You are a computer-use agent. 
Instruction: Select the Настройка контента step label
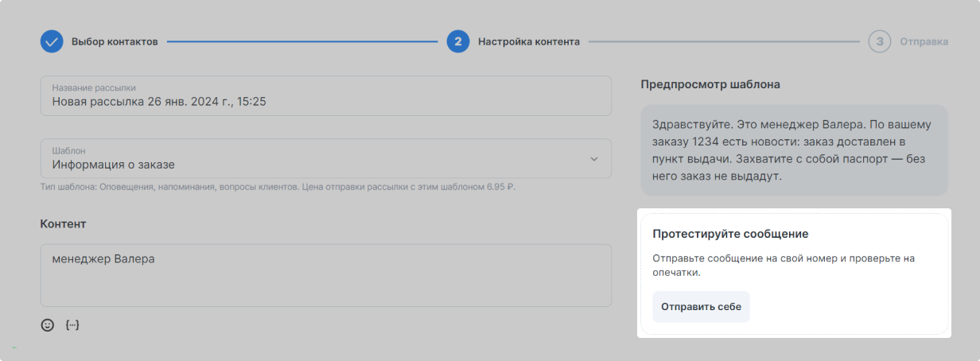[528, 41]
